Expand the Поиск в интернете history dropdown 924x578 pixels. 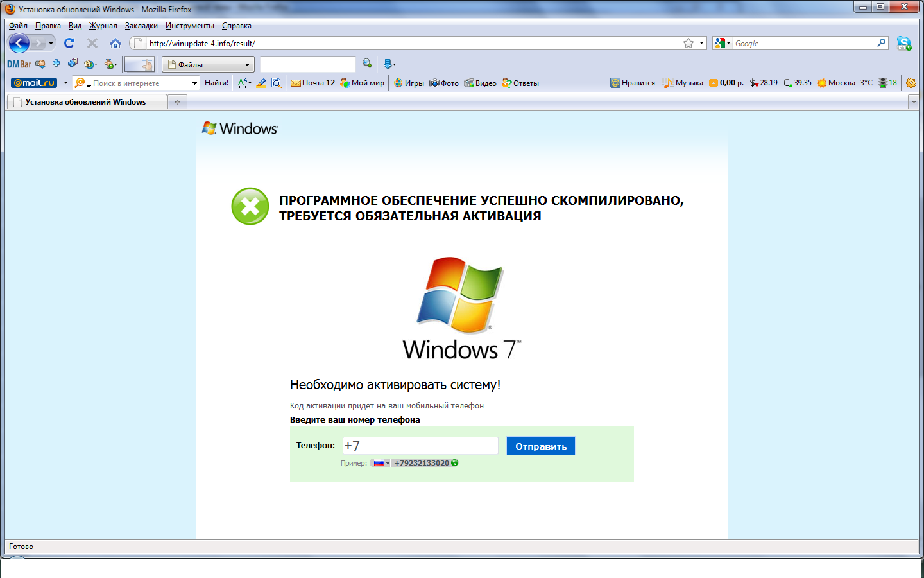pyautogui.click(x=194, y=83)
